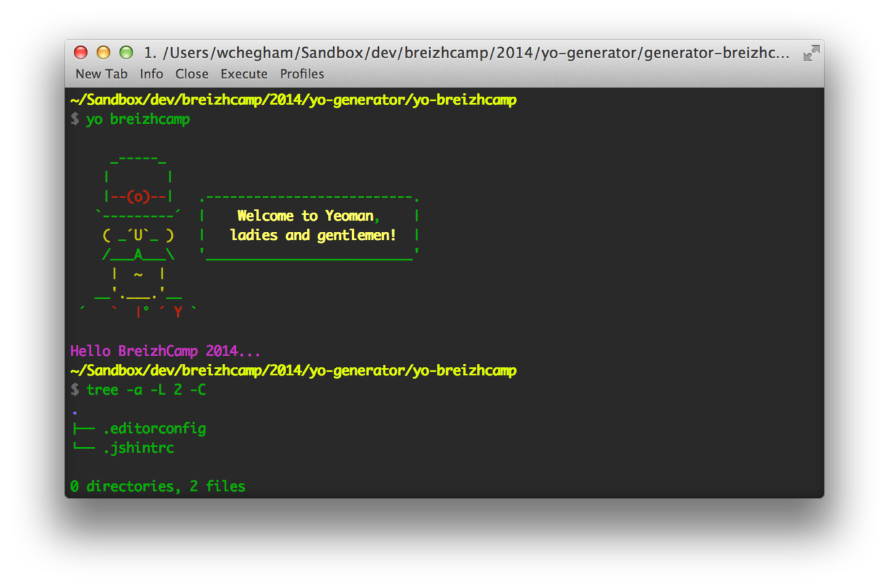
Task: Open Profiles from the toolbar
Action: point(302,74)
